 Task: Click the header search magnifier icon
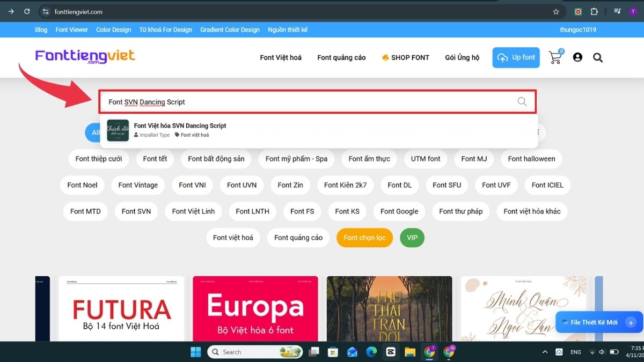click(x=598, y=57)
